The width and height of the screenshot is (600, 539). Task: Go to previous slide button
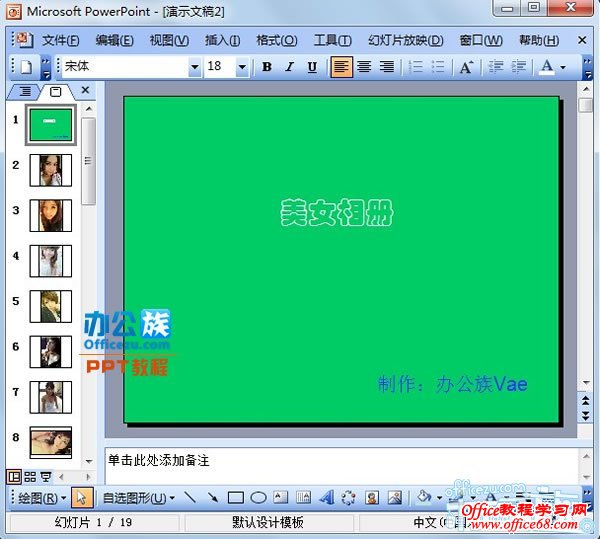[x=585, y=401]
